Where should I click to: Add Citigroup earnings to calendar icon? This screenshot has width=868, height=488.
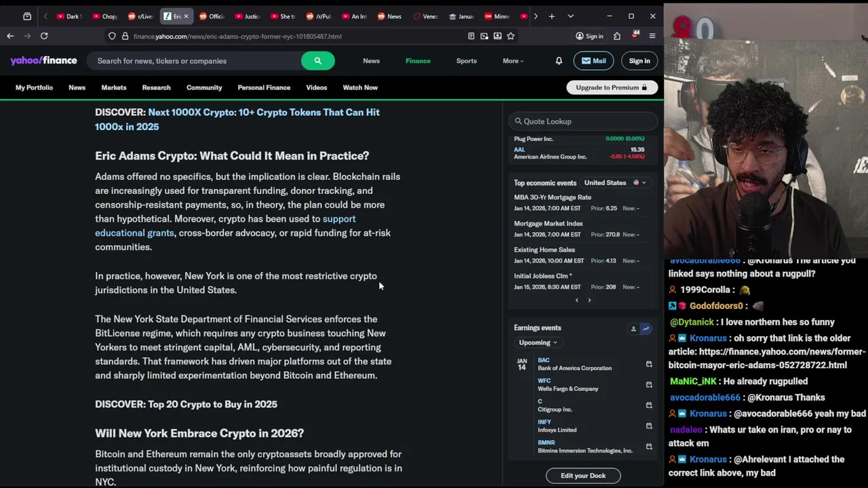tap(649, 405)
